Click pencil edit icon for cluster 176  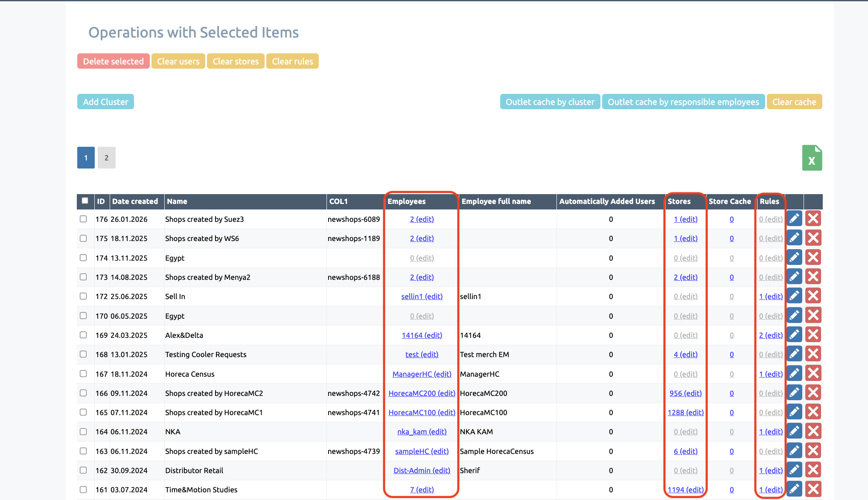[794, 219]
